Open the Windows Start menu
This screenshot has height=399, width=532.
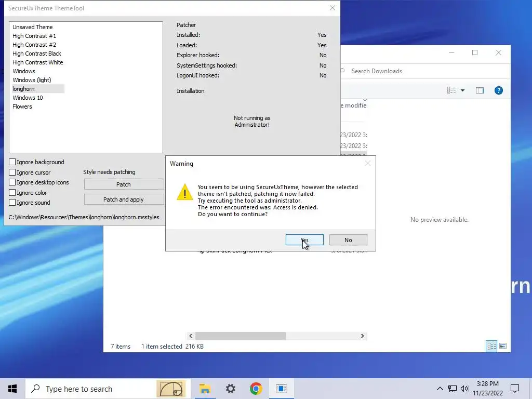pyautogui.click(x=12, y=389)
